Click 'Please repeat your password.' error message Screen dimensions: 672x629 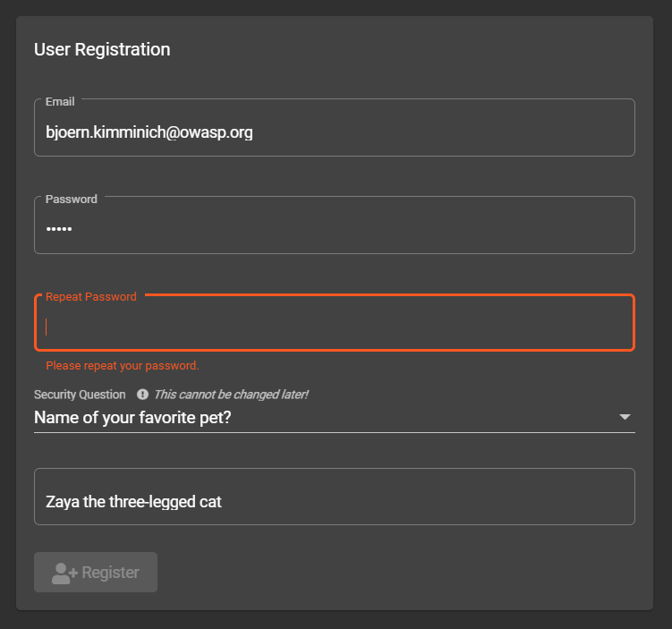point(123,366)
